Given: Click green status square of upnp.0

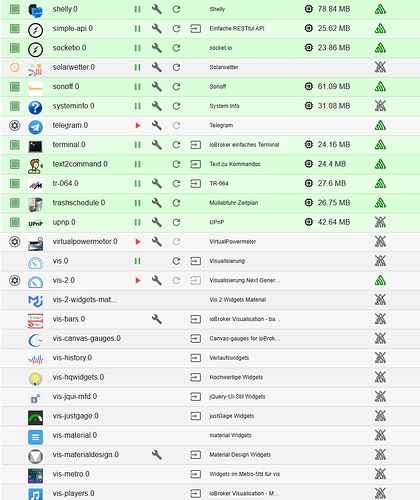Looking at the screenshot, I should [15, 222].
